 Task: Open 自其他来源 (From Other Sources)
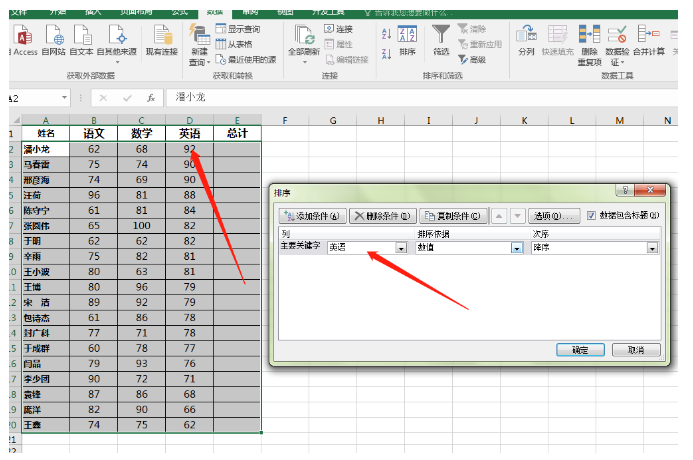117,42
